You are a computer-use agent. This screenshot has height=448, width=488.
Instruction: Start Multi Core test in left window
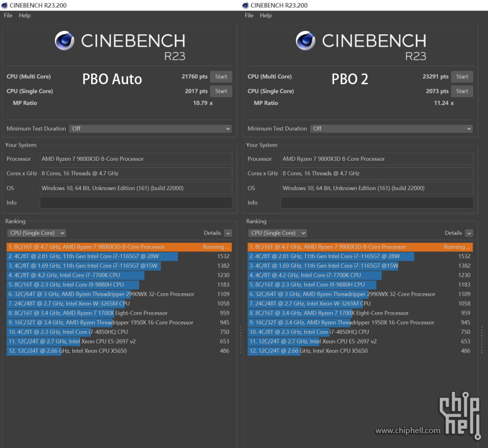point(221,77)
